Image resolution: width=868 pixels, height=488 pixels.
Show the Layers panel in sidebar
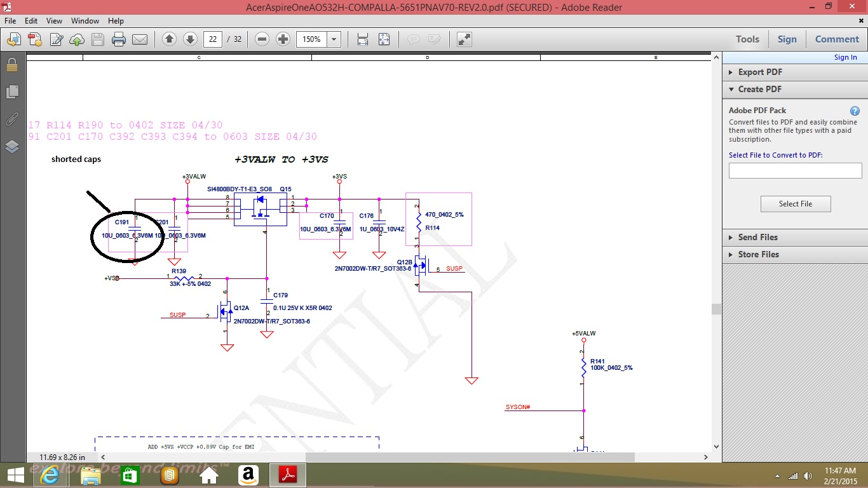coord(12,147)
